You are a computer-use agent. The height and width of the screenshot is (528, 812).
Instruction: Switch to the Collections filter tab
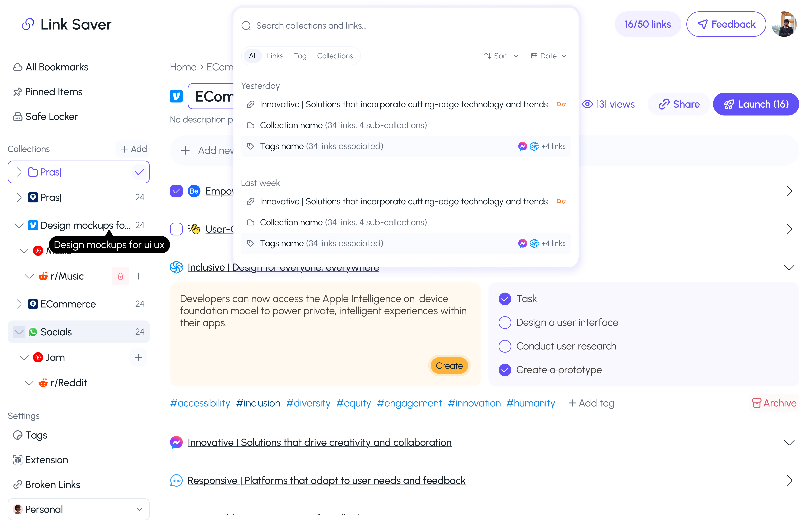(335, 56)
